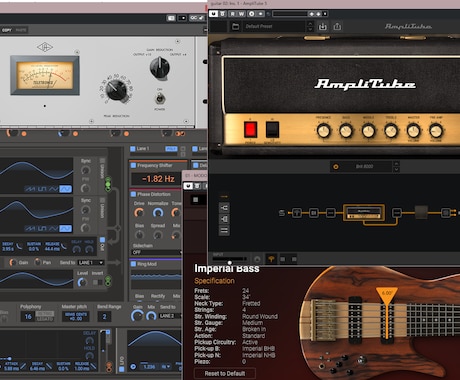Select sine waveform for second oscillator
The image size is (460, 380).
pos(65,229)
